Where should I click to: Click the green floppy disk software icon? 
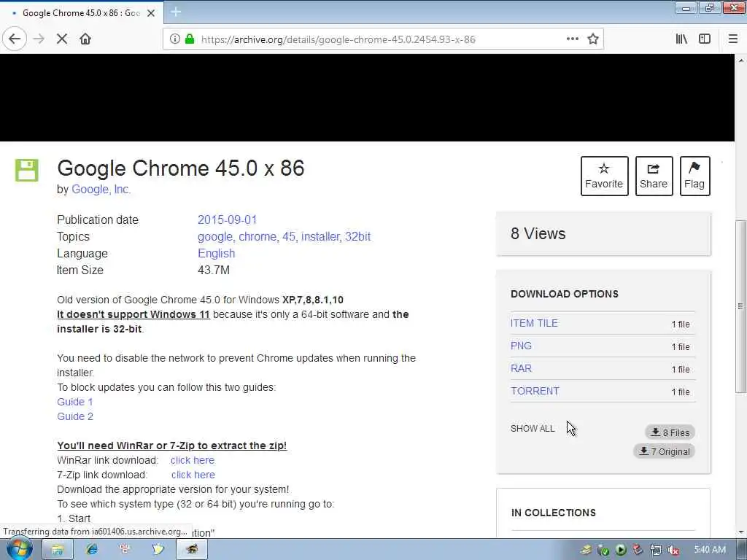tap(27, 170)
